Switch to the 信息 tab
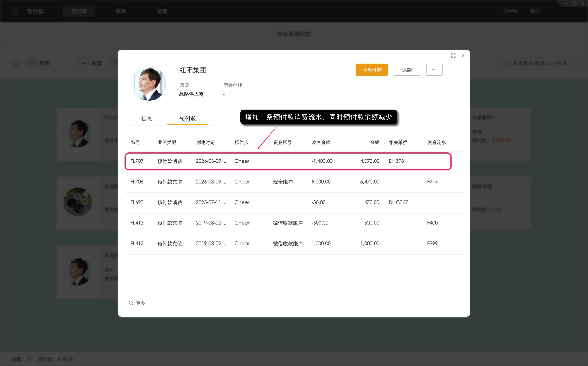Image resolution: width=588 pixels, height=366 pixels. point(147,119)
